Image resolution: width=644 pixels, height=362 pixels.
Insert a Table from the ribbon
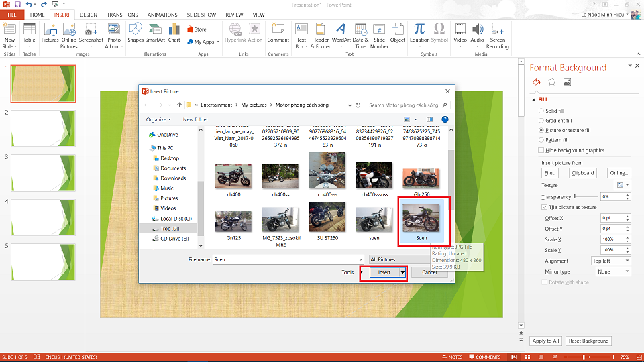click(29, 36)
